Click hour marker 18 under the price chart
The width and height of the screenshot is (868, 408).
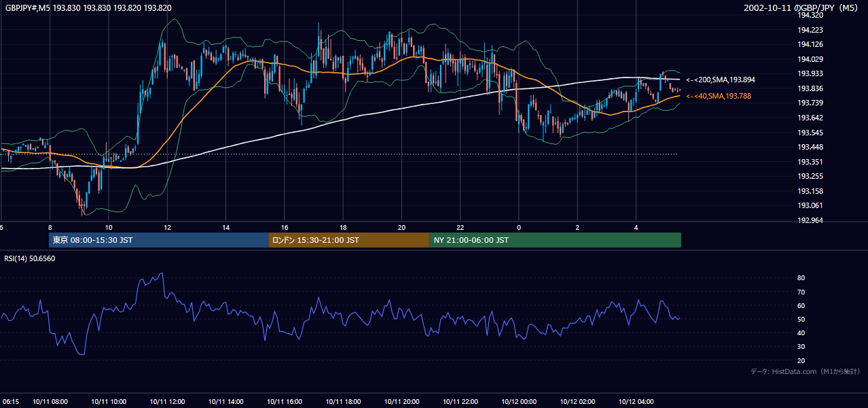click(x=343, y=227)
